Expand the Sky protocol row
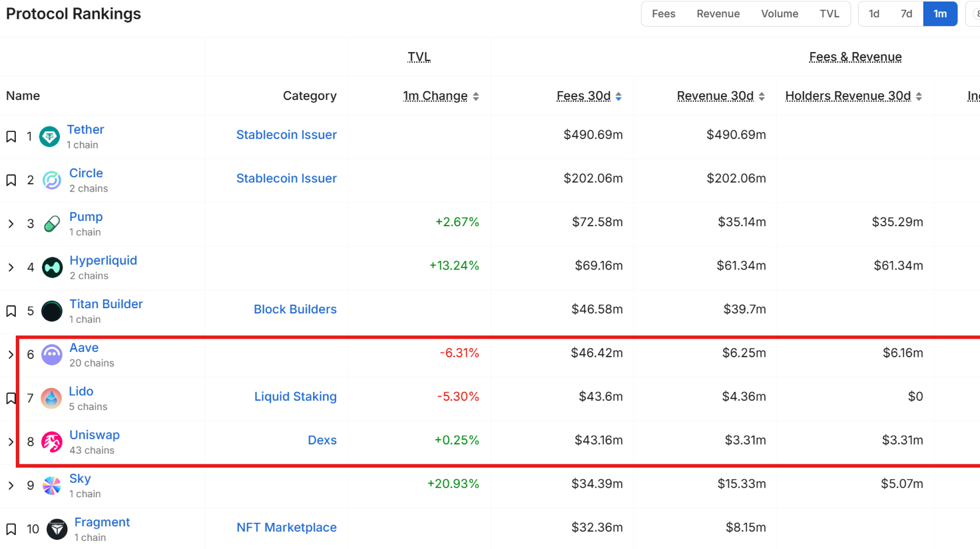 pos(11,486)
